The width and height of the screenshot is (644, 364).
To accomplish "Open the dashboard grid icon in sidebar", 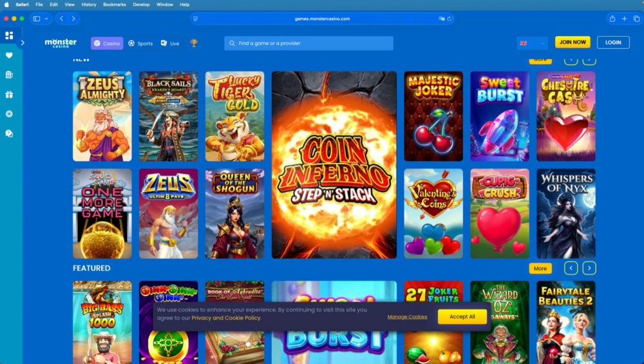I will [9, 35].
